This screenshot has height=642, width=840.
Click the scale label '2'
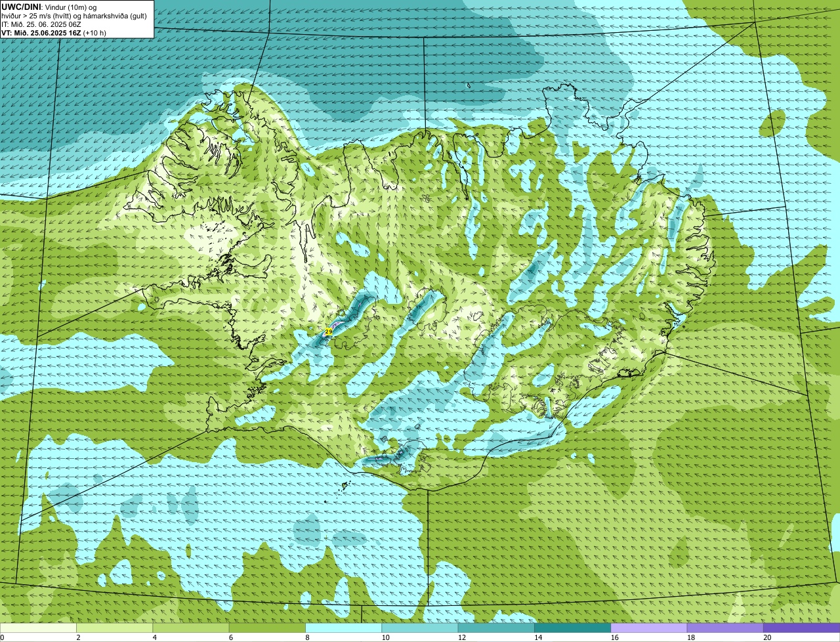coord(78,637)
